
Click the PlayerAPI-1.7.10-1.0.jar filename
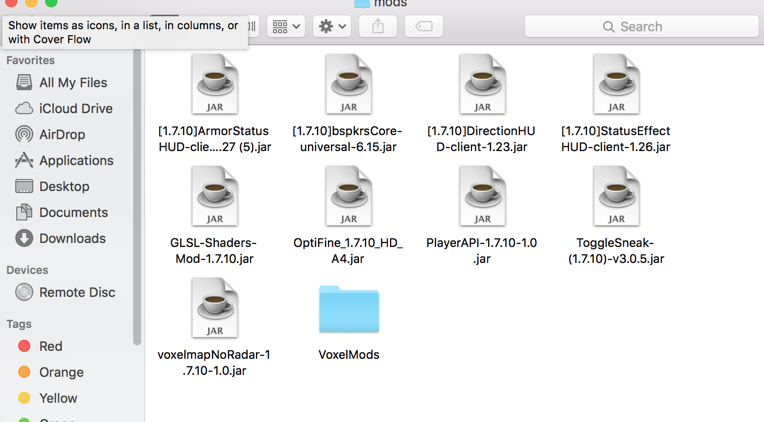pos(481,250)
